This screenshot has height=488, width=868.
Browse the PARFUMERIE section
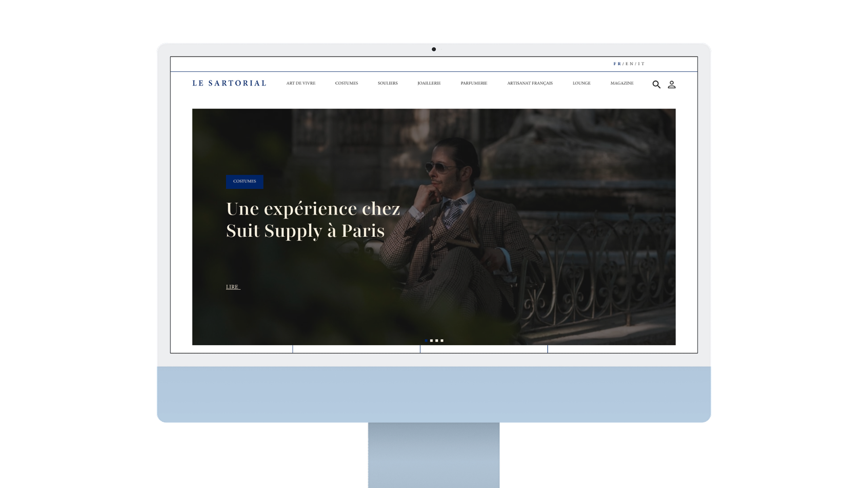click(x=473, y=83)
